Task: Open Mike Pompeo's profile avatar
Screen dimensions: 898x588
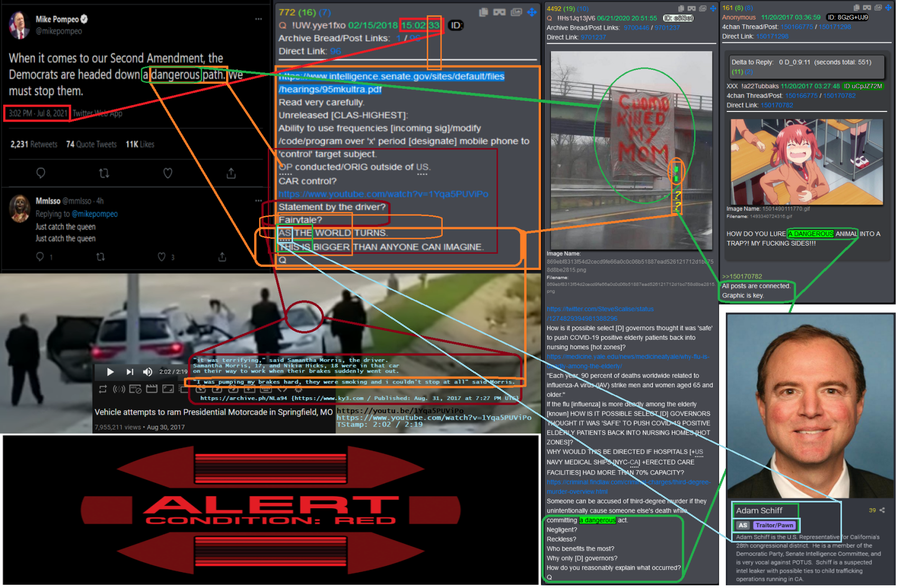Action: coord(19,25)
